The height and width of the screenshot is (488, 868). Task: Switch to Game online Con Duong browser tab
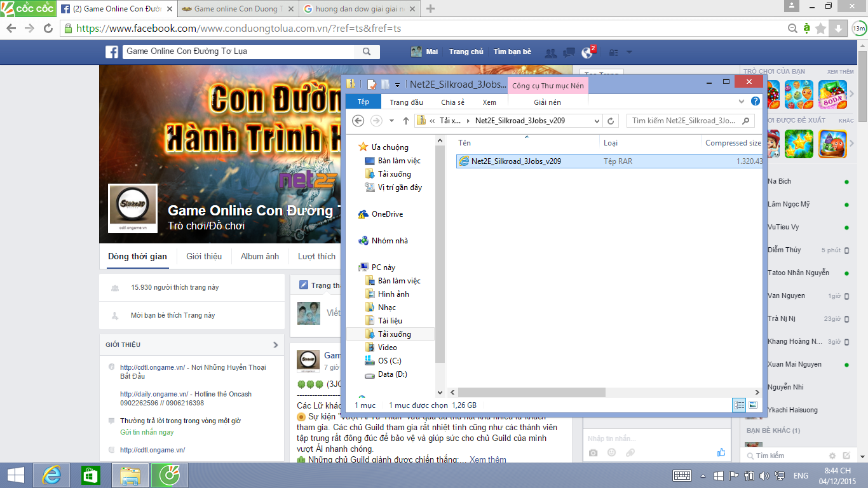click(237, 9)
